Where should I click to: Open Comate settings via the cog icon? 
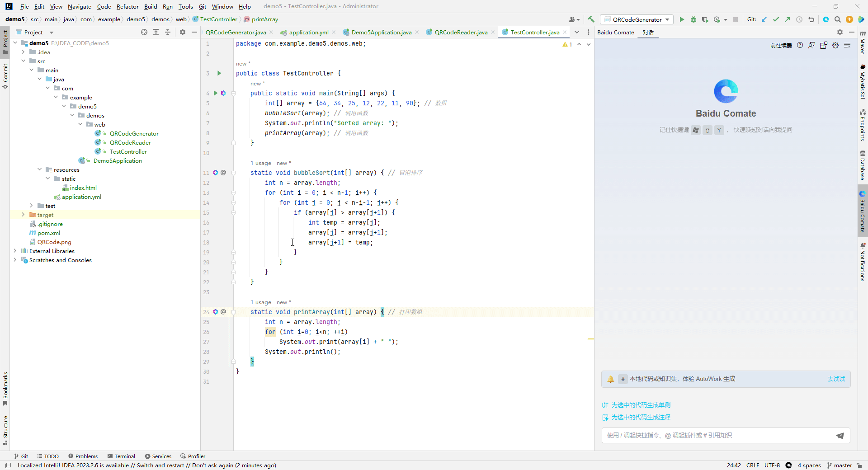(x=835, y=45)
